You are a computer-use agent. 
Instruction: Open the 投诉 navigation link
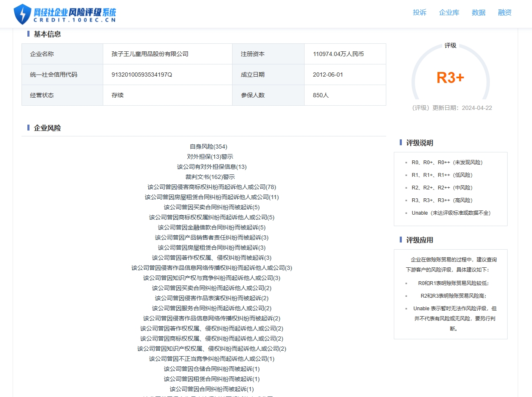pyautogui.click(x=420, y=13)
